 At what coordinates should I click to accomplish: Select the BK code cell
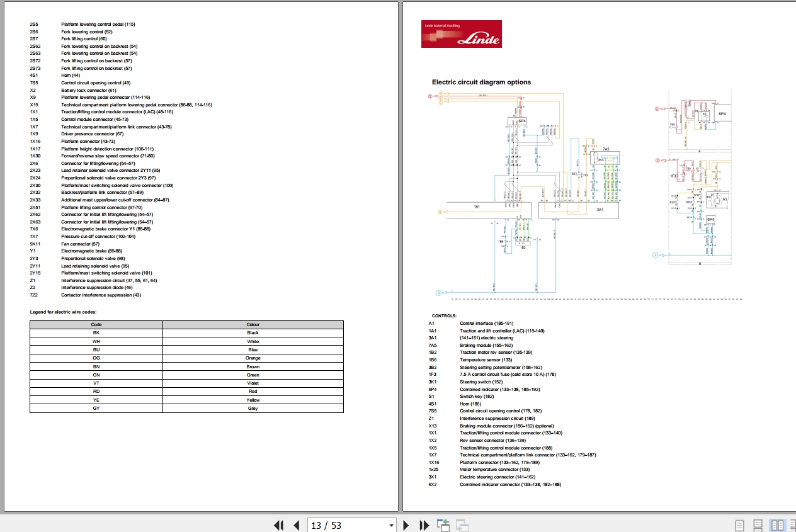(x=96, y=332)
